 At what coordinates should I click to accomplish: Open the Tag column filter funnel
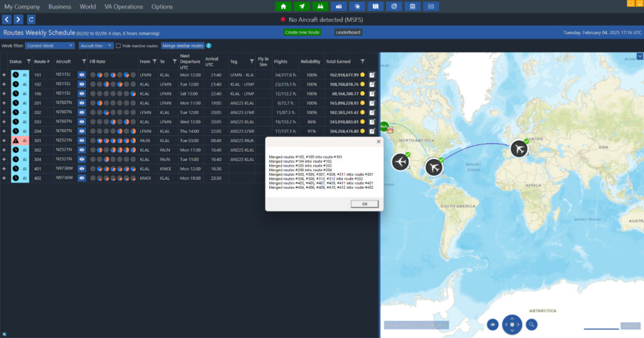coord(252,62)
